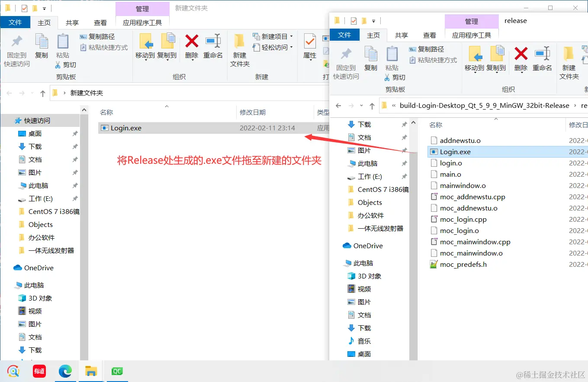Open 复制到 in left window ribbon
The height and width of the screenshot is (382, 588).
pos(167,47)
